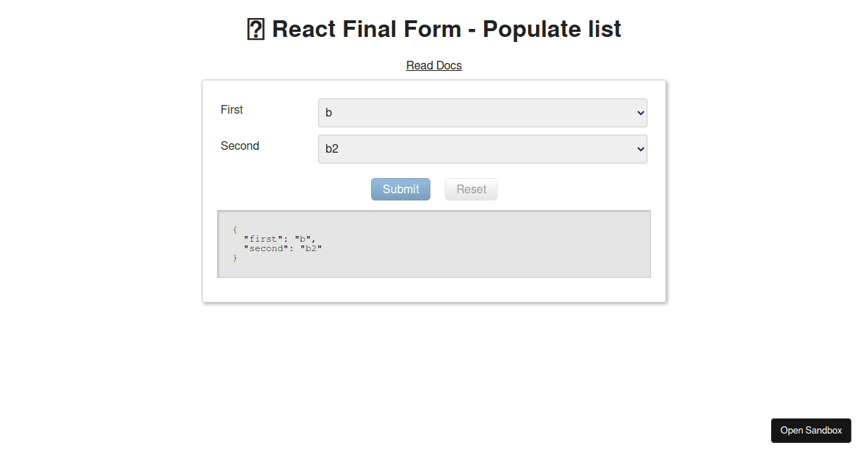Click the disabled Reset button
The height and width of the screenshot is (456, 868).
(471, 189)
